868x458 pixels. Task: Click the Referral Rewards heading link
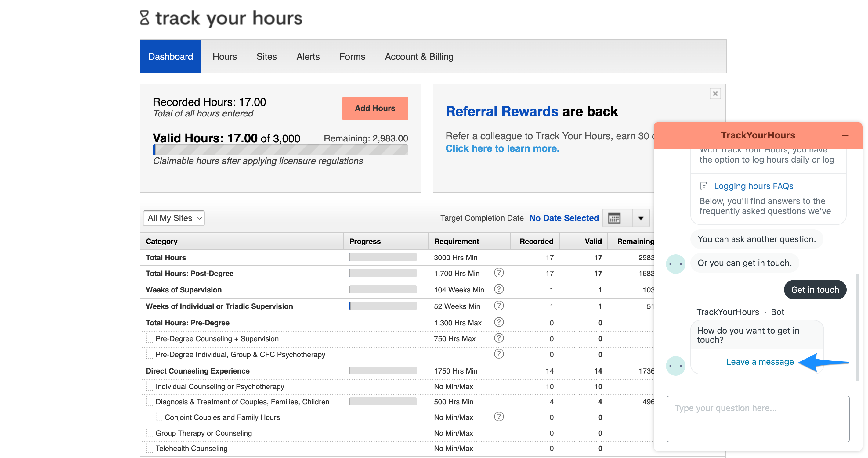[502, 112]
